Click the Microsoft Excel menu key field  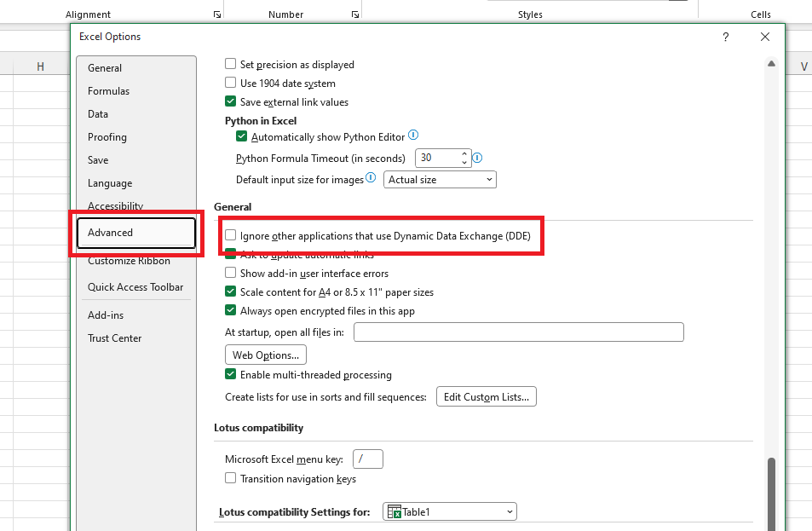(x=368, y=459)
